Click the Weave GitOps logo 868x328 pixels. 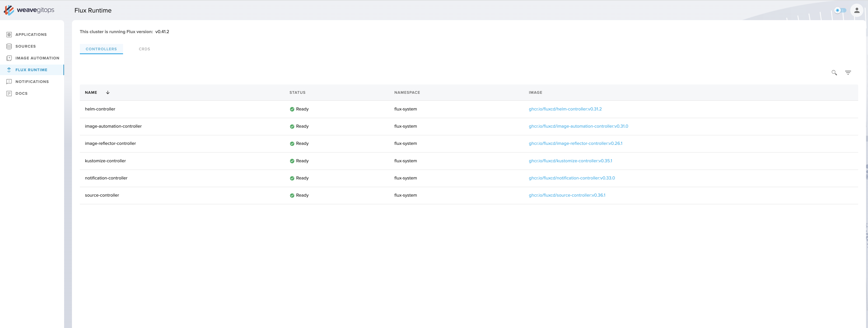pos(29,10)
